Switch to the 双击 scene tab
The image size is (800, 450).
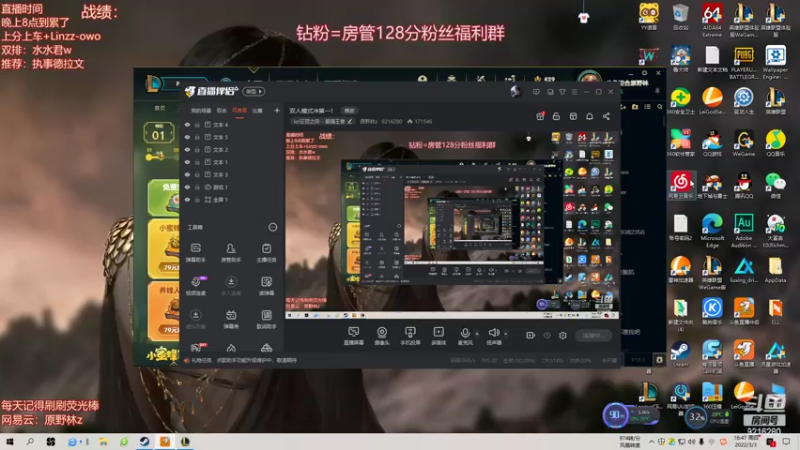point(221,111)
